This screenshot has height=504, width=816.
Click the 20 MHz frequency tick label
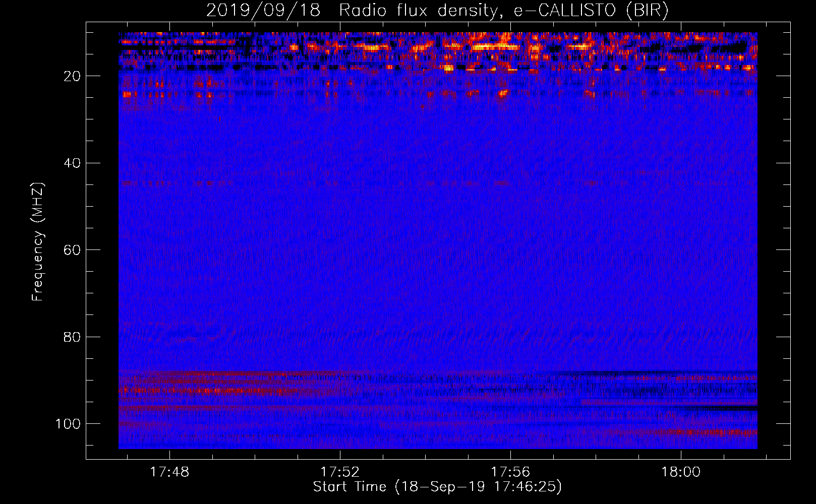[x=72, y=76]
